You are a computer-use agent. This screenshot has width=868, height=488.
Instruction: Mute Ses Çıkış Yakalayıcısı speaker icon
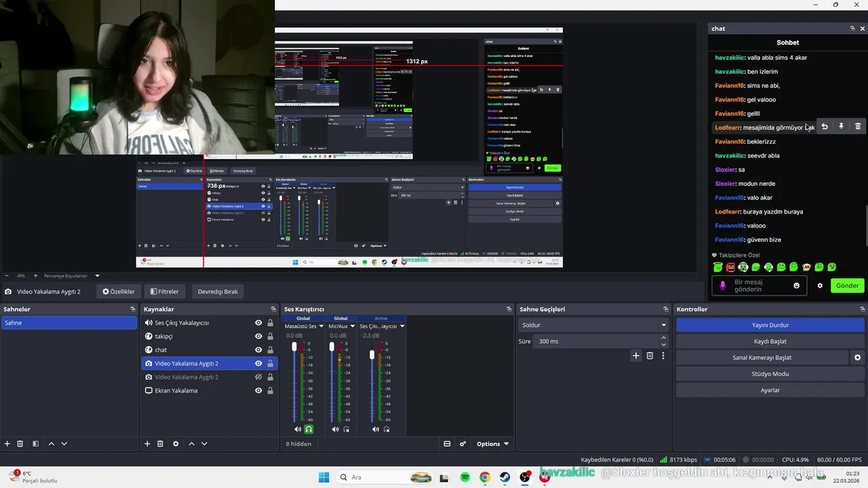point(376,429)
